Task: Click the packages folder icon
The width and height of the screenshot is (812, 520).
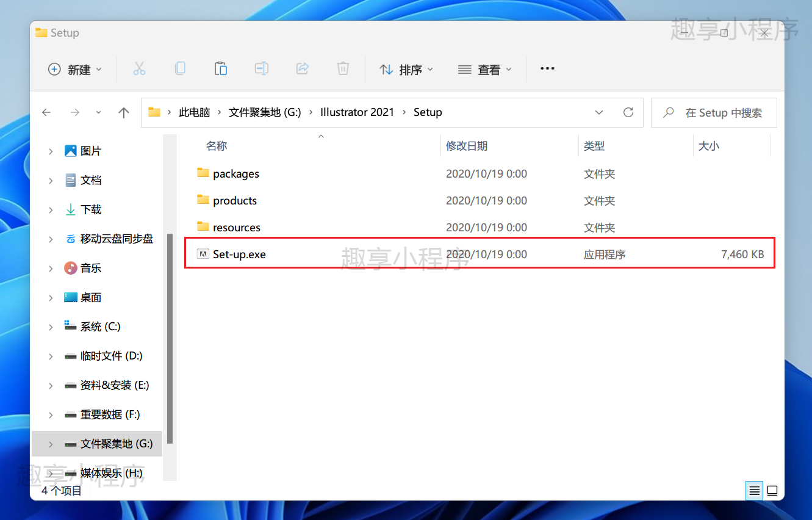Action: coord(203,173)
